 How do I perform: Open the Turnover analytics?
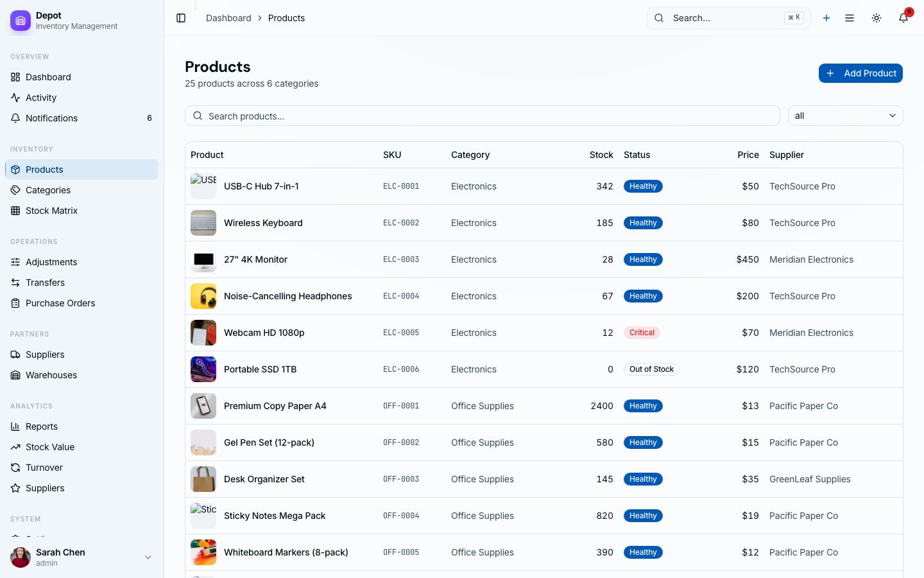(x=44, y=467)
